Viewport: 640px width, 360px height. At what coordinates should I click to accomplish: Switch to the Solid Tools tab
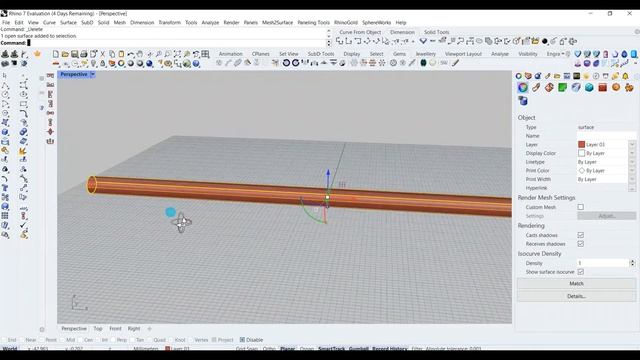pos(436,32)
